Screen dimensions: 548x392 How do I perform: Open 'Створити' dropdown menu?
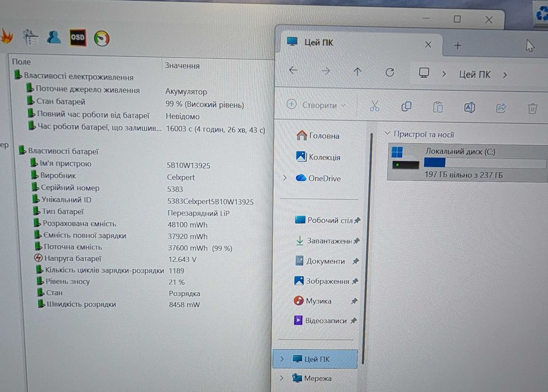click(x=316, y=105)
